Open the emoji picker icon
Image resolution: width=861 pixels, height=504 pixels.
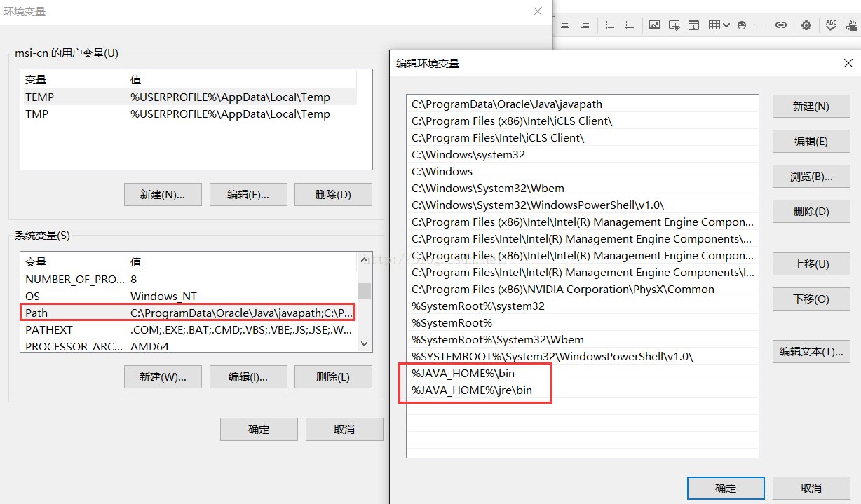pyautogui.click(x=742, y=25)
